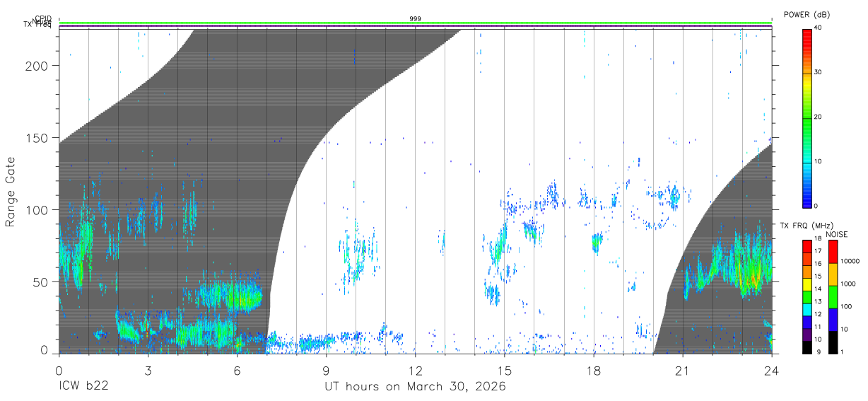Click the 1000 label in NOISE legend
Viewport: 868px width, 401px height.
pos(848,284)
